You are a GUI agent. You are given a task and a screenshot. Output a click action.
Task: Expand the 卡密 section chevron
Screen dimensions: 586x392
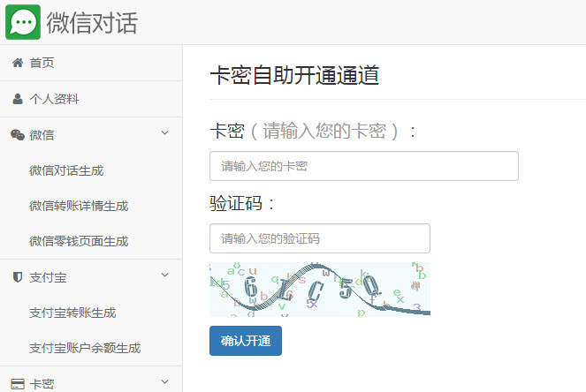164,383
